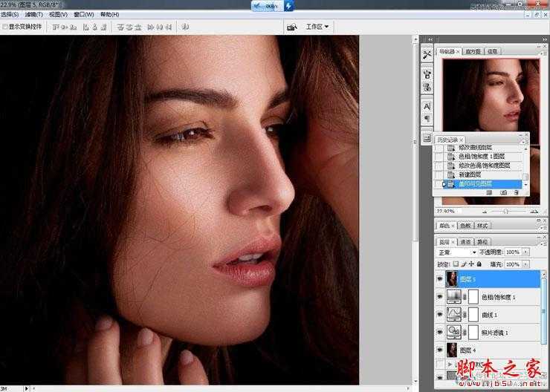Switch to the 信息 tab
This screenshot has width=550, height=392.
pyautogui.click(x=493, y=51)
